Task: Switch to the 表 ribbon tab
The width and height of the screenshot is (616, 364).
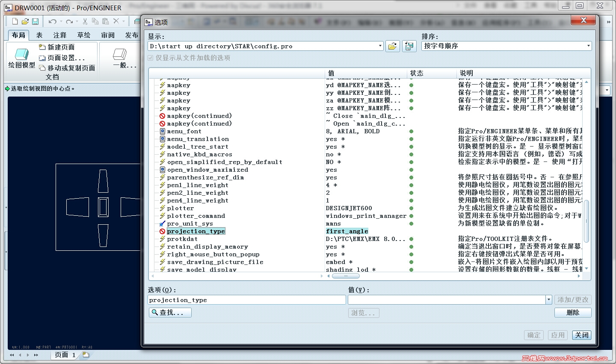Action: click(x=39, y=35)
